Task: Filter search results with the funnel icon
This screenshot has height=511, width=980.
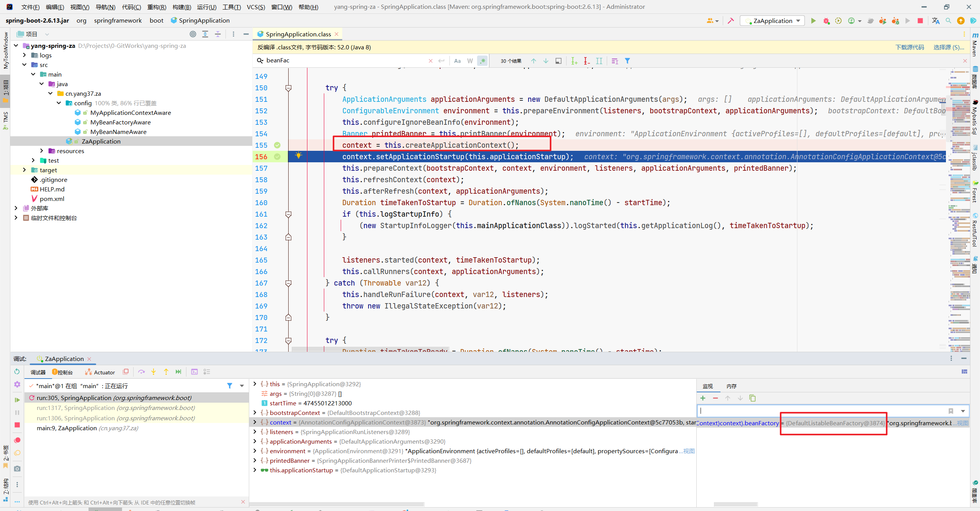Action: coord(627,61)
